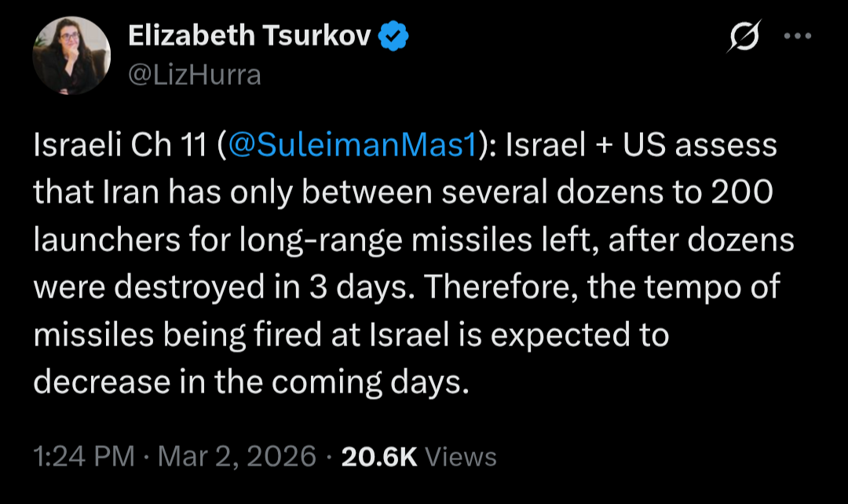
Task: Click the 1:24 PM timestamp
Action: [x=85, y=456]
